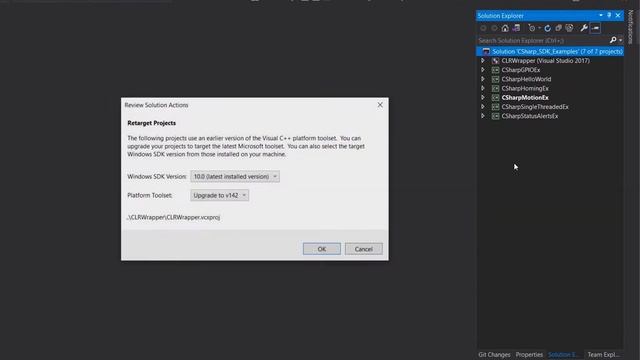This screenshot has width=640, height=360.
Task: Confirm retargeting with the OK button
Action: [x=322, y=249]
